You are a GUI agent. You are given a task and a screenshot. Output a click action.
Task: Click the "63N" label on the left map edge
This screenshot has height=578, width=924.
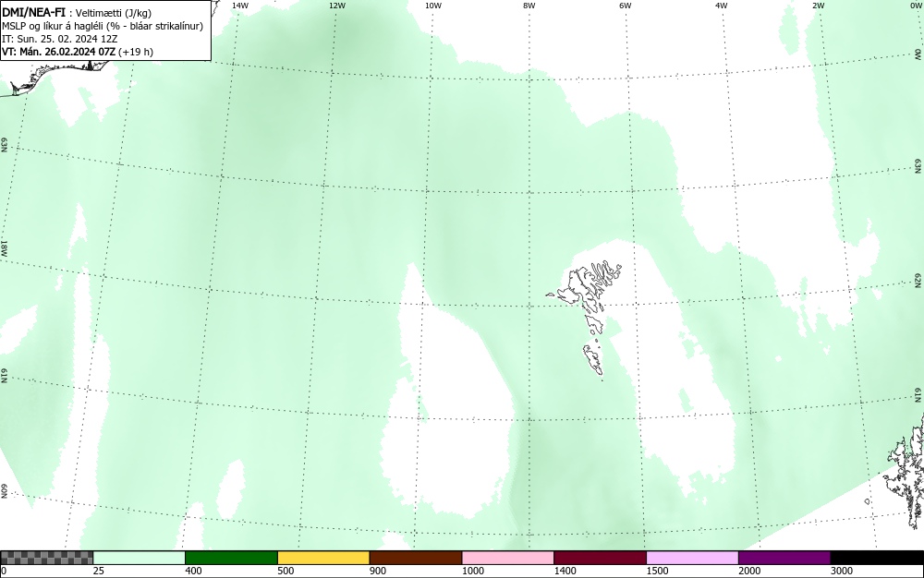tap(4, 145)
